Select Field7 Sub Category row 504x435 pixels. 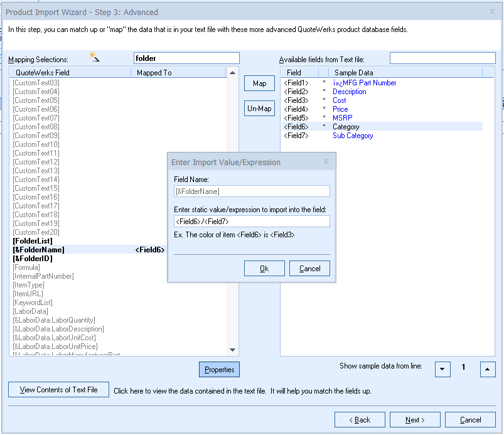point(352,136)
